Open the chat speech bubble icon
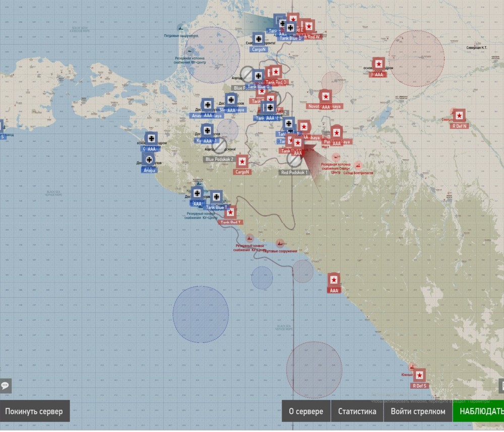This screenshot has width=504, height=432. tap(6, 386)
